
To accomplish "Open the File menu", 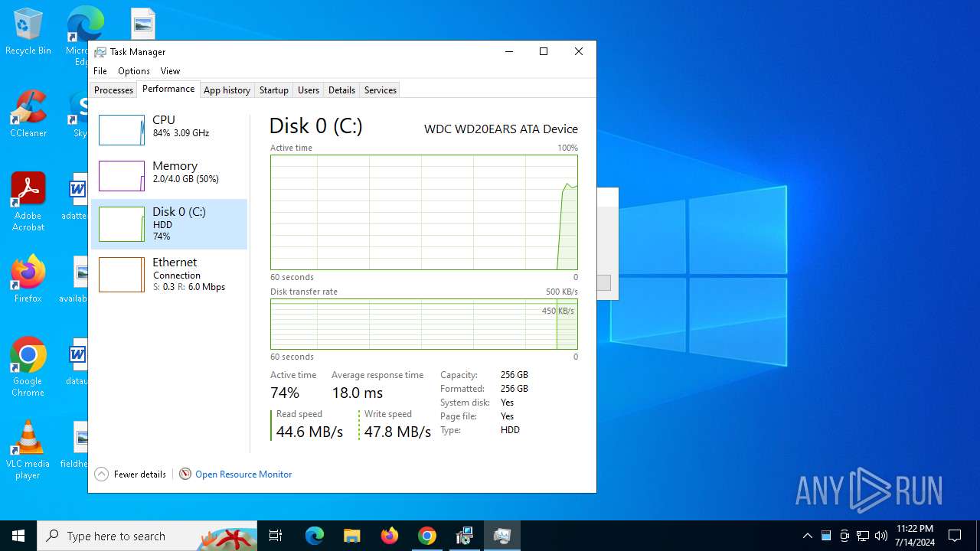I will click(100, 71).
